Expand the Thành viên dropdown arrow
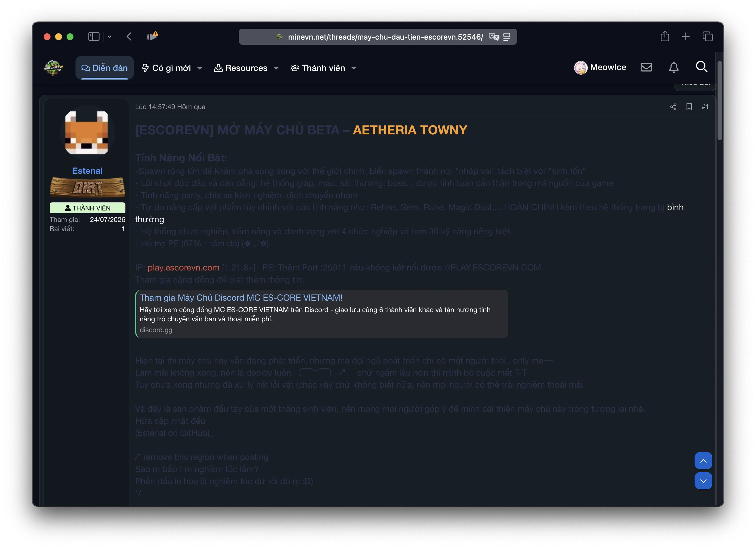 [x=354, y=68]
